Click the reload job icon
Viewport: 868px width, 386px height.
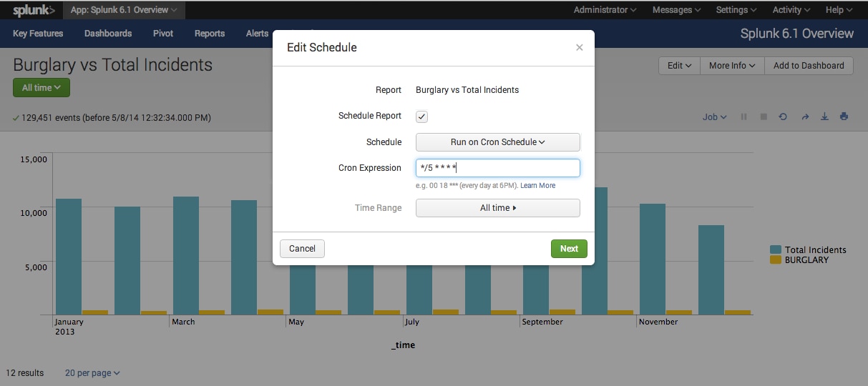click(783, 117)
